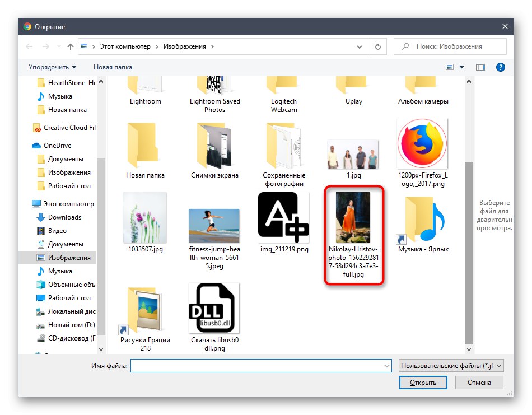The image size is (532, 415).
Task: Select the Альбом камеры folder
Action: [423, 91]
